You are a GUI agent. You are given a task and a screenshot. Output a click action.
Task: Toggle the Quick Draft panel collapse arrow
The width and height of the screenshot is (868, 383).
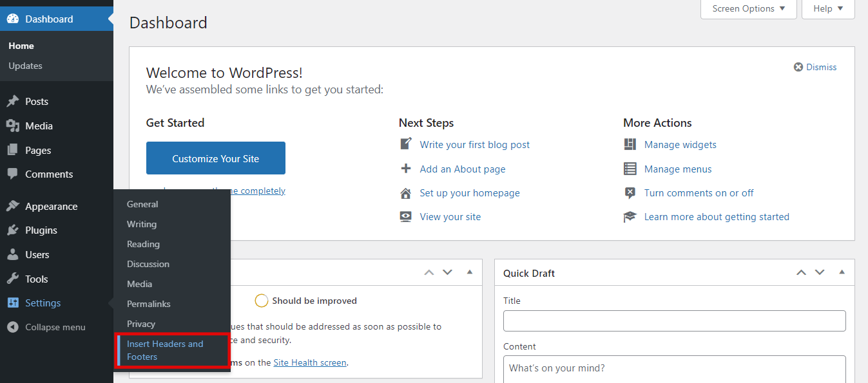pos(842,272)
